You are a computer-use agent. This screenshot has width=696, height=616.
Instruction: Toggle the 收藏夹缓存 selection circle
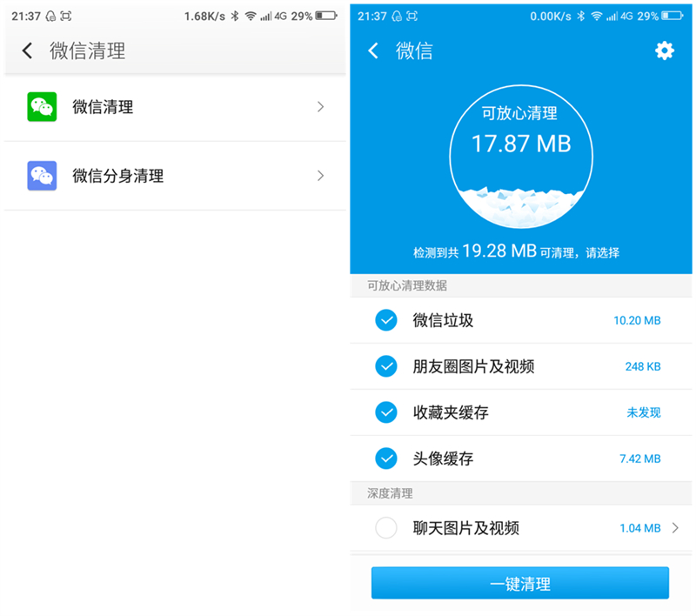click(386, 412)
